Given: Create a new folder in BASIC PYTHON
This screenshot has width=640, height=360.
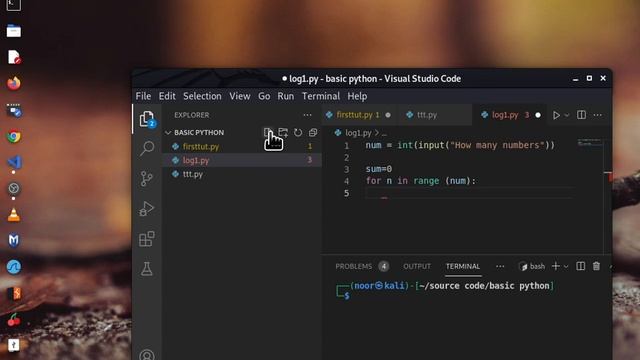Looking at the screenshot, I should [x=283, y=132].
